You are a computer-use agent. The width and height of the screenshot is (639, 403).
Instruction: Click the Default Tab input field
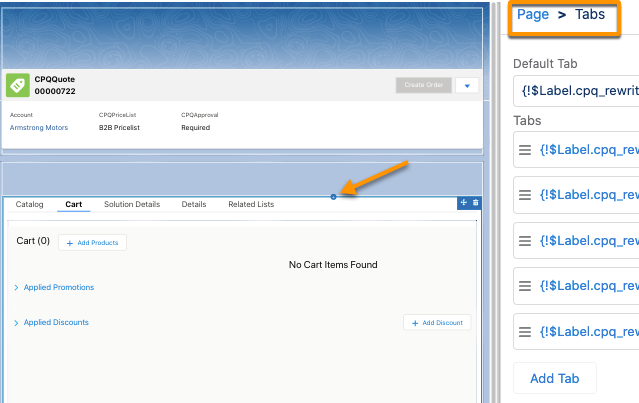pyautogui.click(x=576, y=91)
